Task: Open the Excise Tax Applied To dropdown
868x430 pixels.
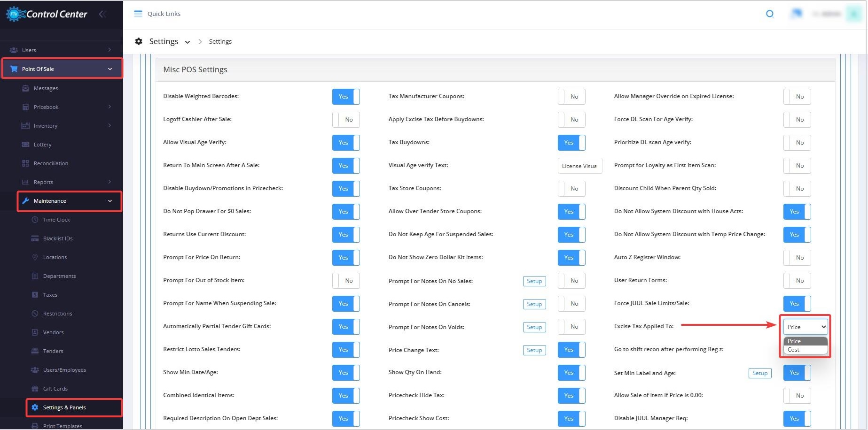Action: click(x=805, y=327)
